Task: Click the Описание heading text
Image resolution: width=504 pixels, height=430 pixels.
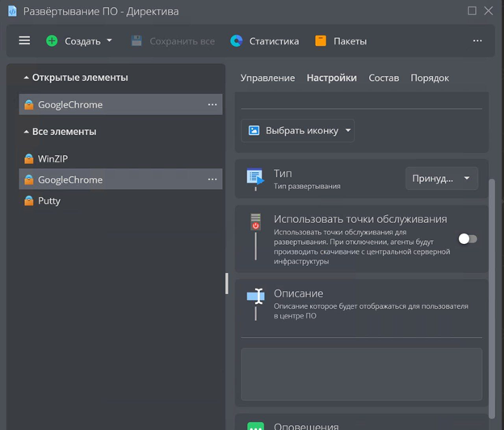Action: tap(299, 293)
